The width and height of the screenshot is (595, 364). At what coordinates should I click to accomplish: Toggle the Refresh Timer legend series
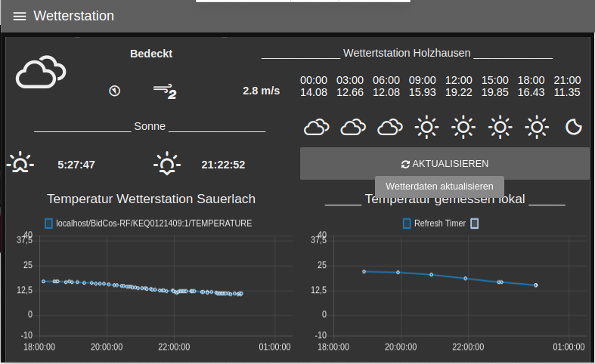click(x=407, y=224)
